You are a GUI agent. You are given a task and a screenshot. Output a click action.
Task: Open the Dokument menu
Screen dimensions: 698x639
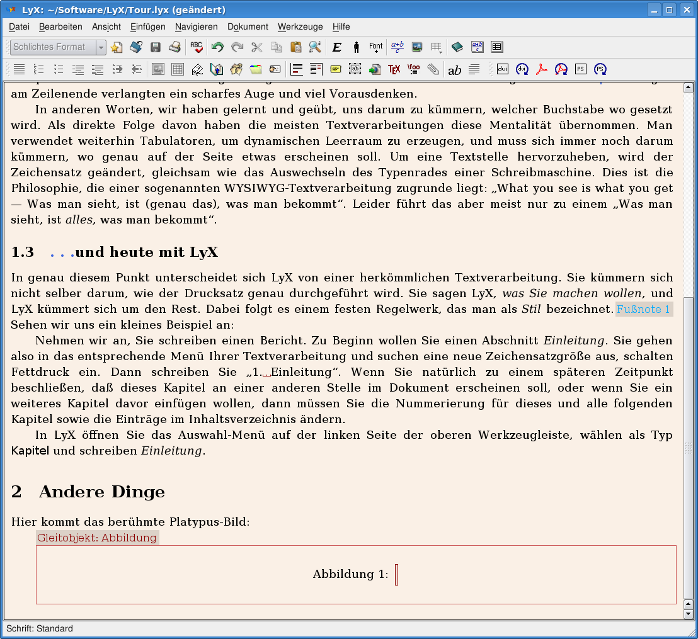(248, 27)
